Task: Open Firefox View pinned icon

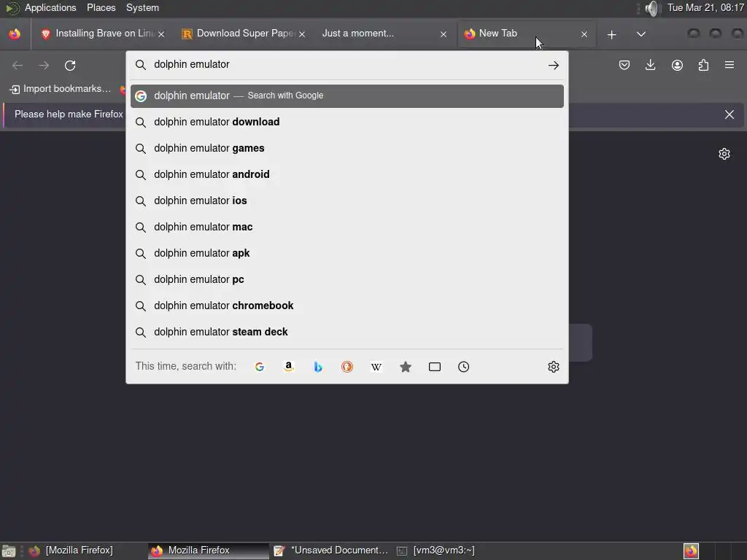Action: pyautogui.click(x=15, y=34)
